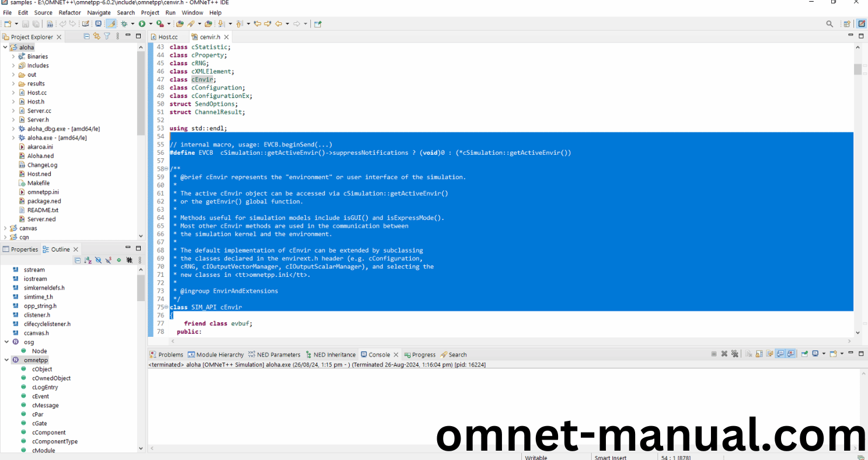Click the Collapse All icon in Project Explorer
The height and width of the screenshot is (460, 868).
click(x=87, y=36)
